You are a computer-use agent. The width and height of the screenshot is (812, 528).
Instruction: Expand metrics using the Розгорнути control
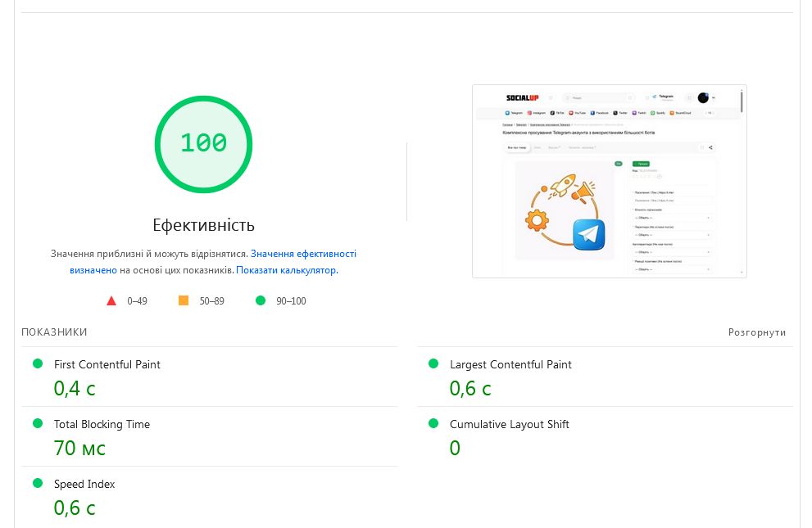[756, 332]
